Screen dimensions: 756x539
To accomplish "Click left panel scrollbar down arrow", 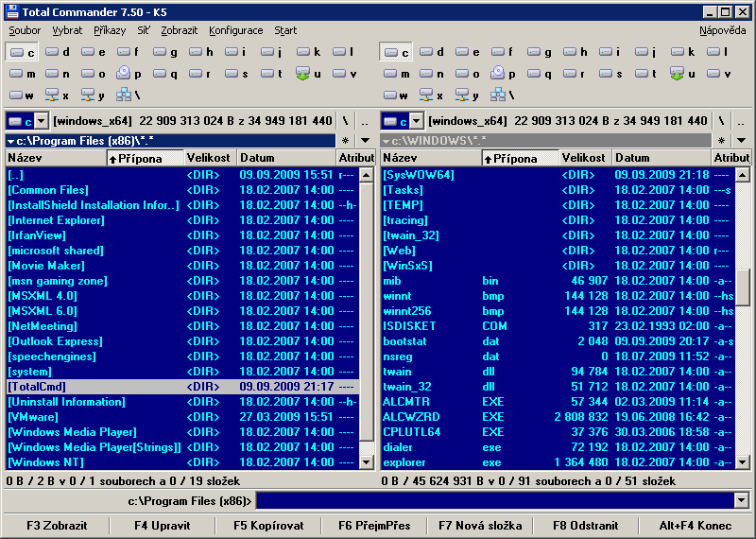I will 367,462.
